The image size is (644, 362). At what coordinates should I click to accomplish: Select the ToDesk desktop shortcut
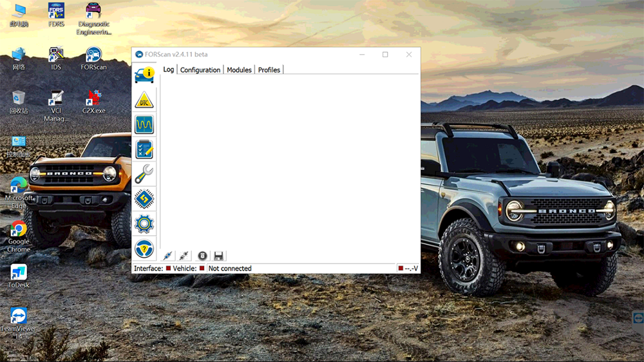[19, 276]
